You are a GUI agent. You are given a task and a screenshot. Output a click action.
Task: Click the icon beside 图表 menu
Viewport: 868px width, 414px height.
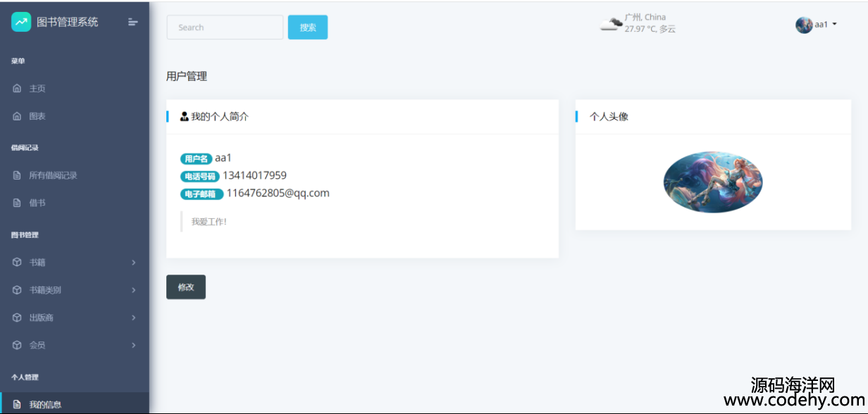click(17, 116)
